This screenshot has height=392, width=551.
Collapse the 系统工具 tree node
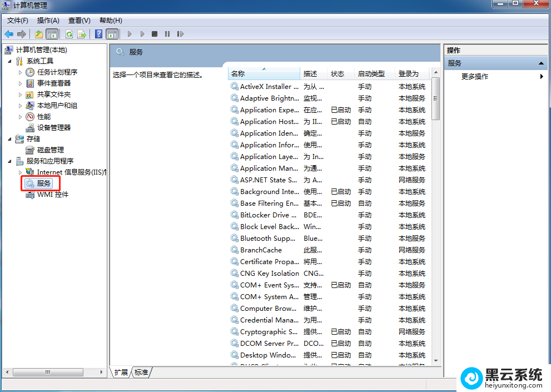[9, 61]
